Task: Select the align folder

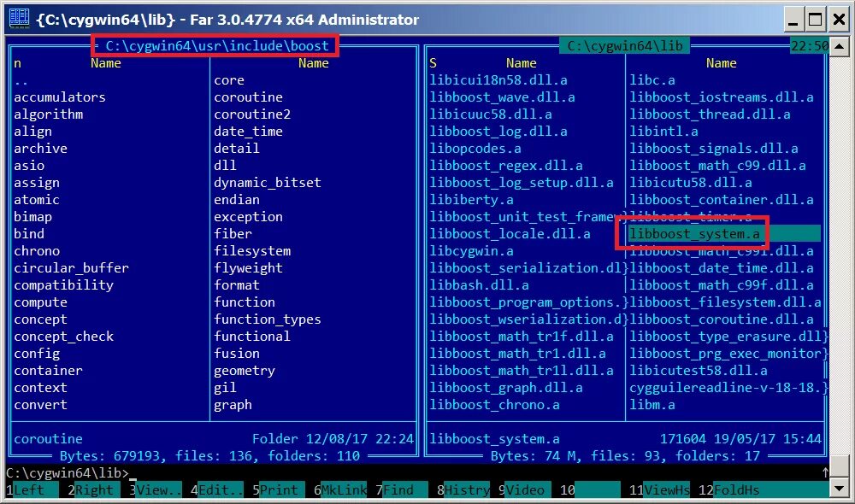Action: coord(33,132)
